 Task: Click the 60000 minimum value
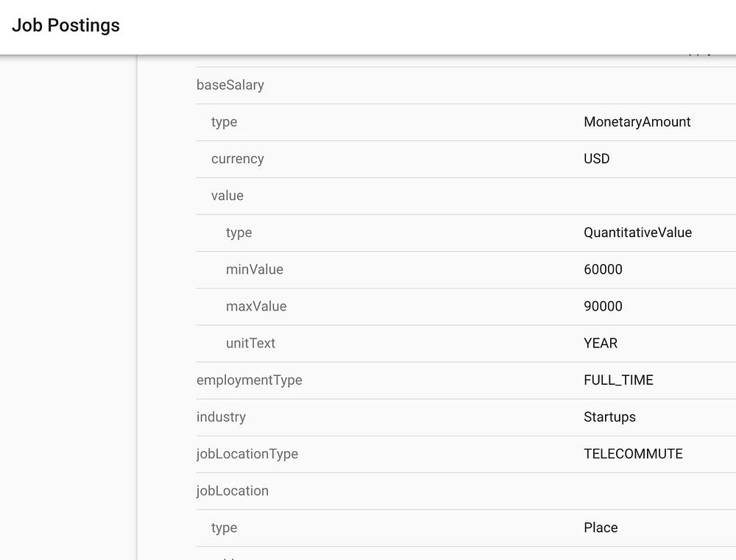[x=603, y=269]
